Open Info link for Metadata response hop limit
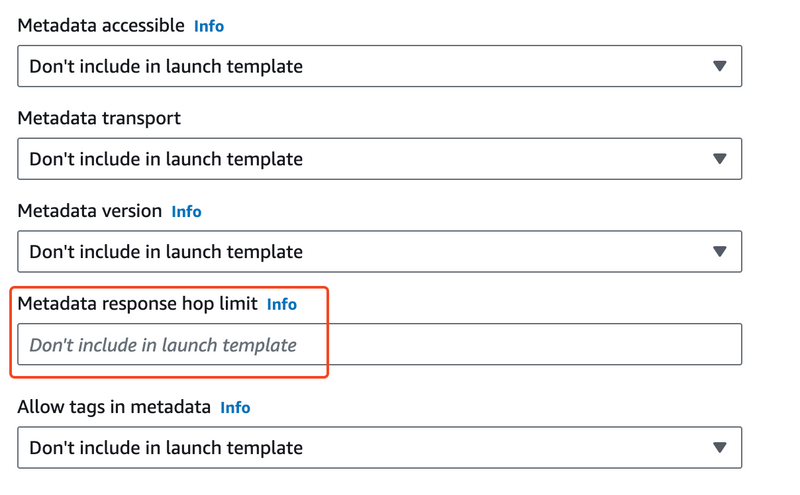 [282, 304]
